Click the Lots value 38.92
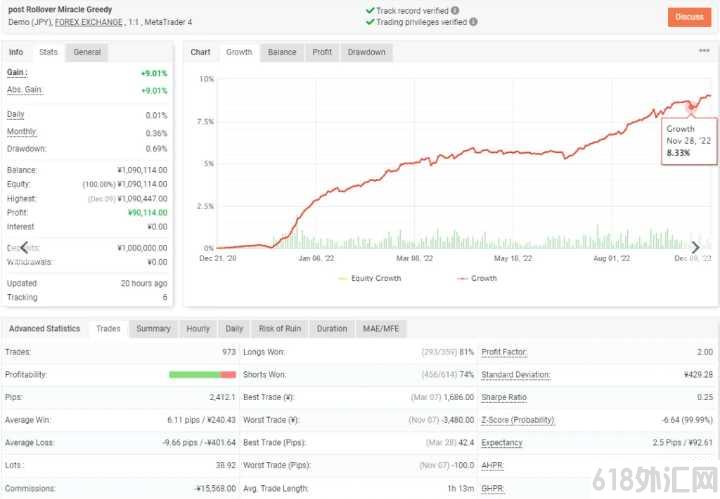720x499 pixels. [226, 465]
